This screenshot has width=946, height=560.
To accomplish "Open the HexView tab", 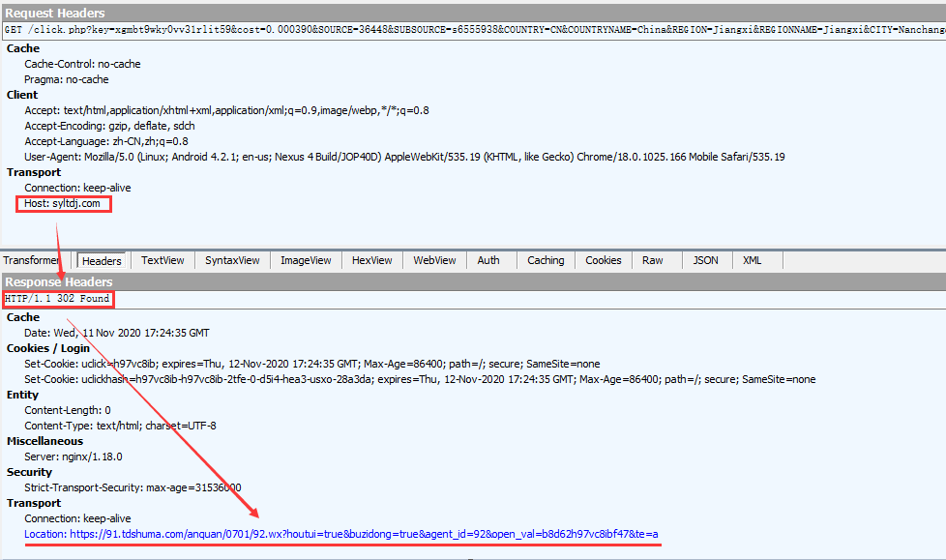I will [x=371, y=260].
